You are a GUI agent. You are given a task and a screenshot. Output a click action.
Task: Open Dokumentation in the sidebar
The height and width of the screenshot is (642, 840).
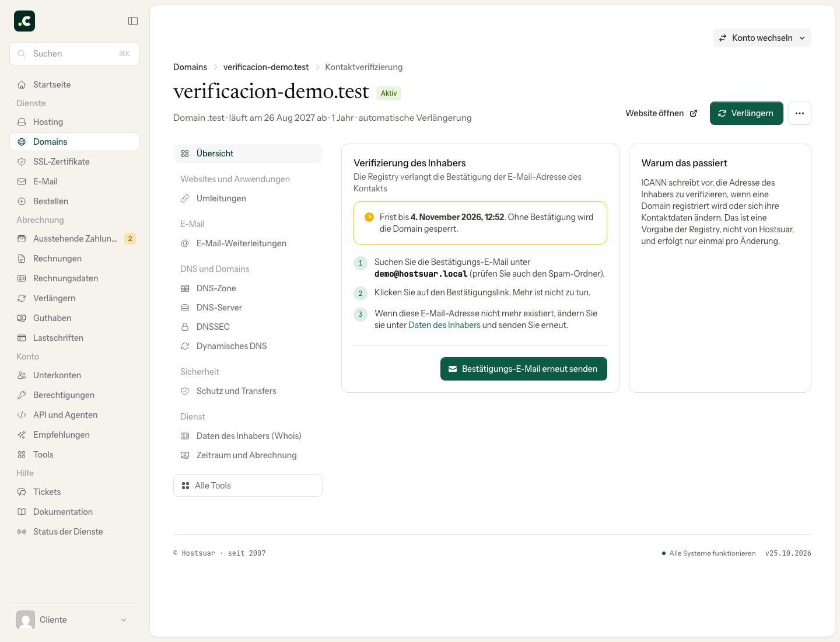pyautogui.click(x=75, y=512)
